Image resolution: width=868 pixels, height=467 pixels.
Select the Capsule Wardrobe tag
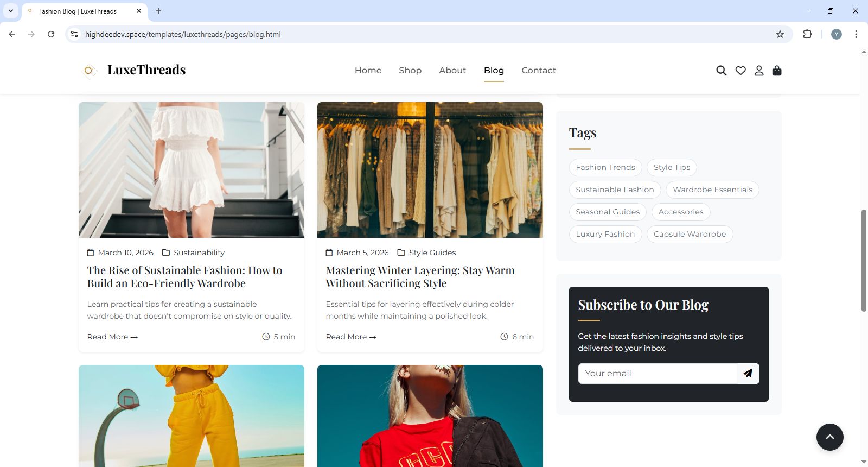coord(690,235)
